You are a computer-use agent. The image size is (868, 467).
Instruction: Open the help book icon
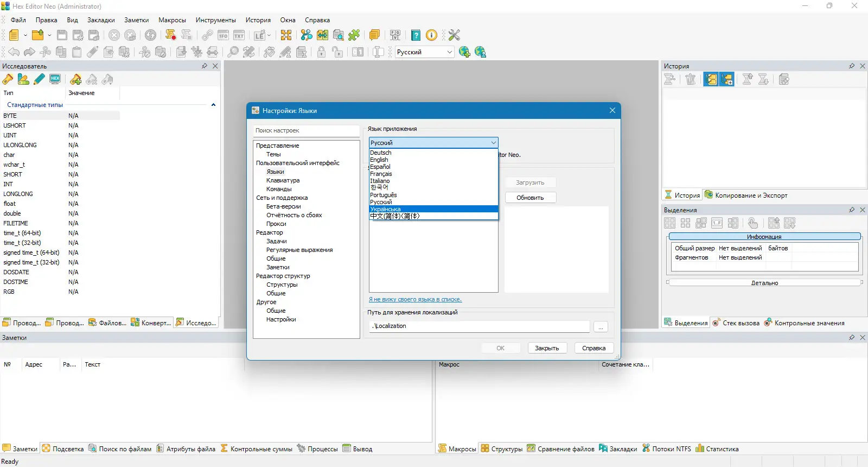416,35
